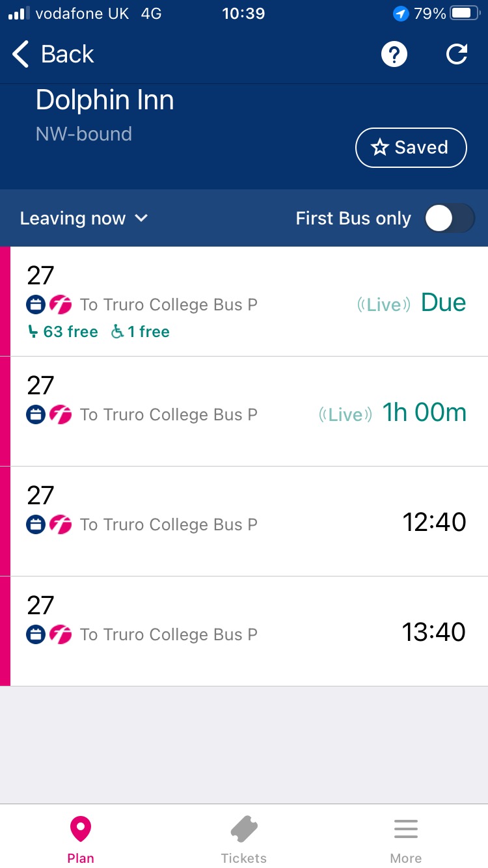The height and width of the screenshot is (868, 488).
Task: Open help via the question mark icon
Action: (394, 55)
